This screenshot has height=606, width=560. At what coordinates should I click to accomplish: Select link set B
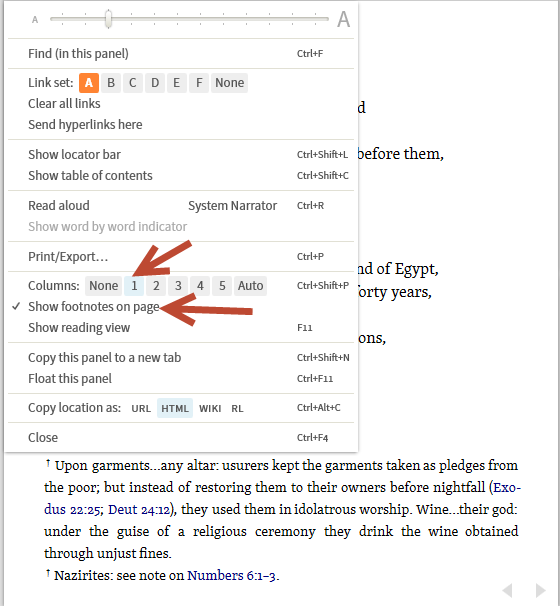coord(111,83)
